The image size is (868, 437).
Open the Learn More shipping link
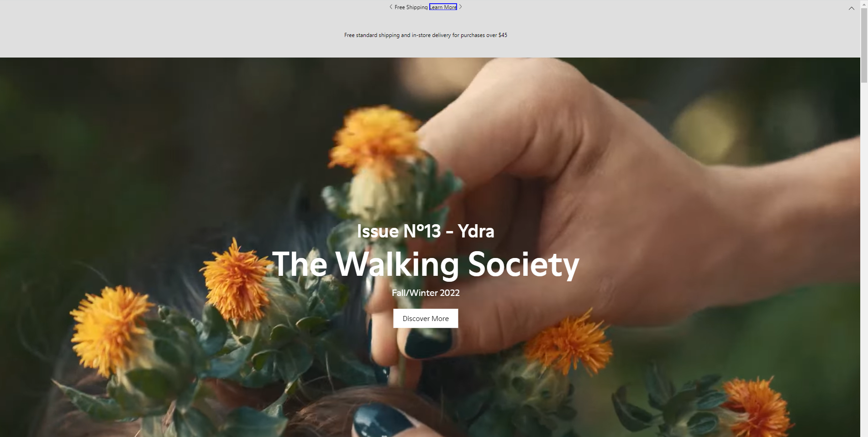[x=443, y=7]
